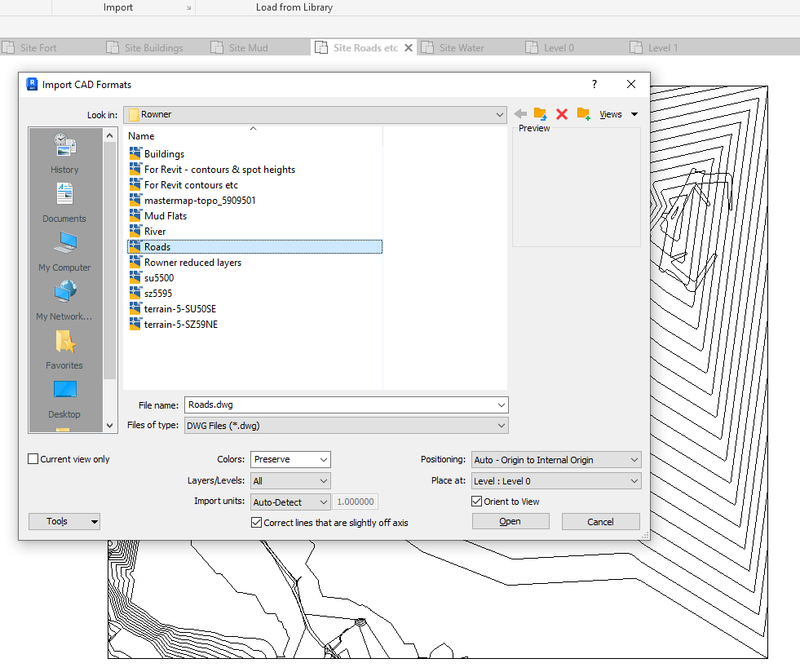Toggle Correct lines slightly off axis
Image resolution: width=800 pixels, height=672 pixels.
[257, 523]
